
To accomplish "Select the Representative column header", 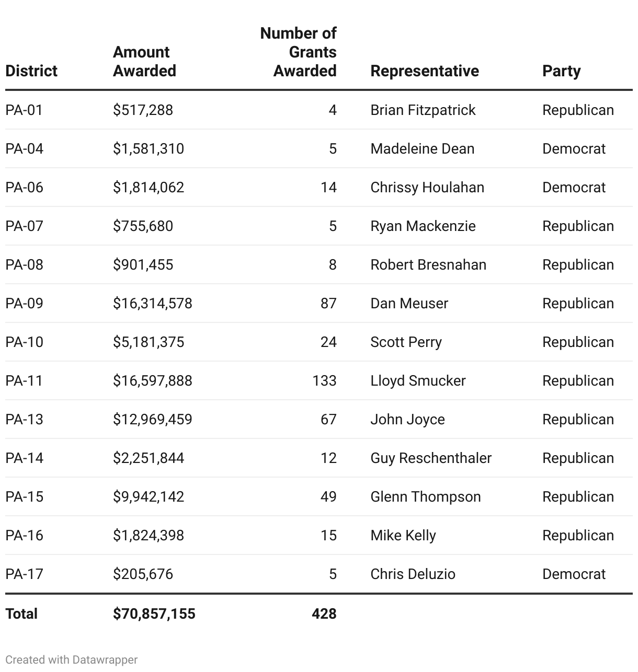I will pyautogui.click(x=424, y=71).
